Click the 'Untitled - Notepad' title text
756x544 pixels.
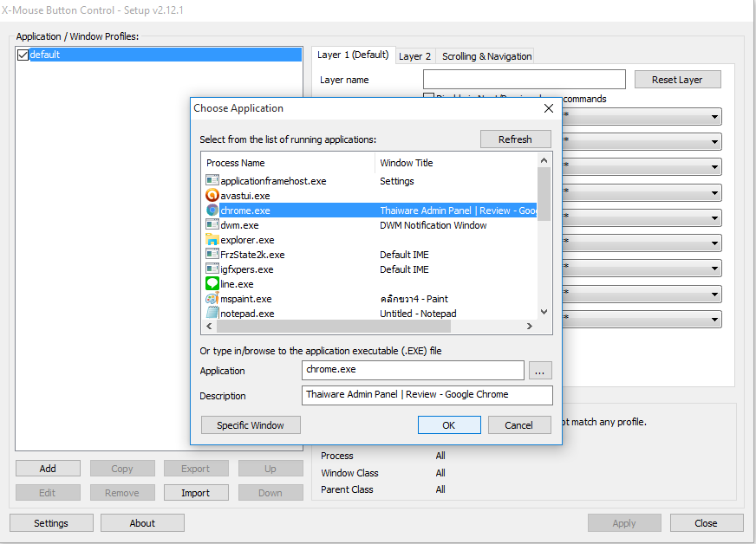418,314
